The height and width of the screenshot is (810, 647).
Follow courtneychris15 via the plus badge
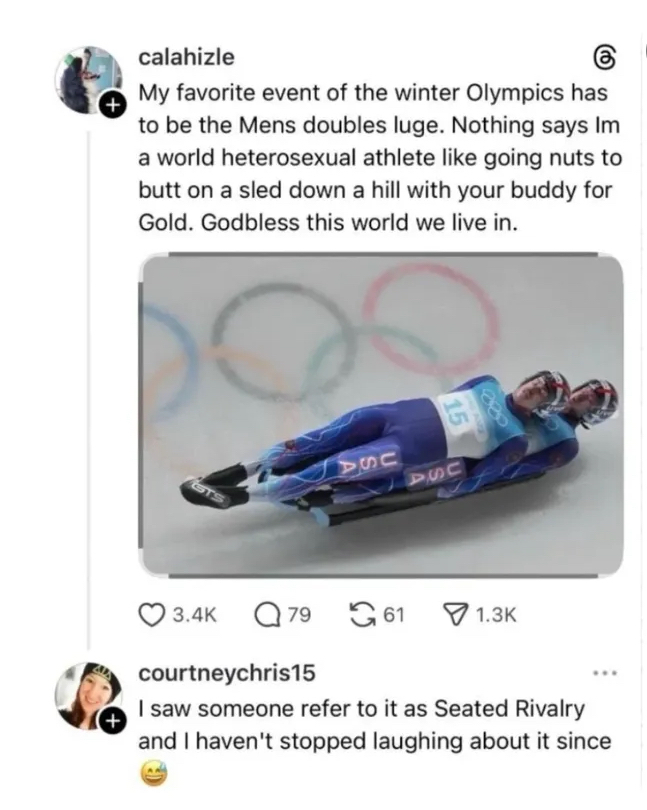click(x=114, y=720)
